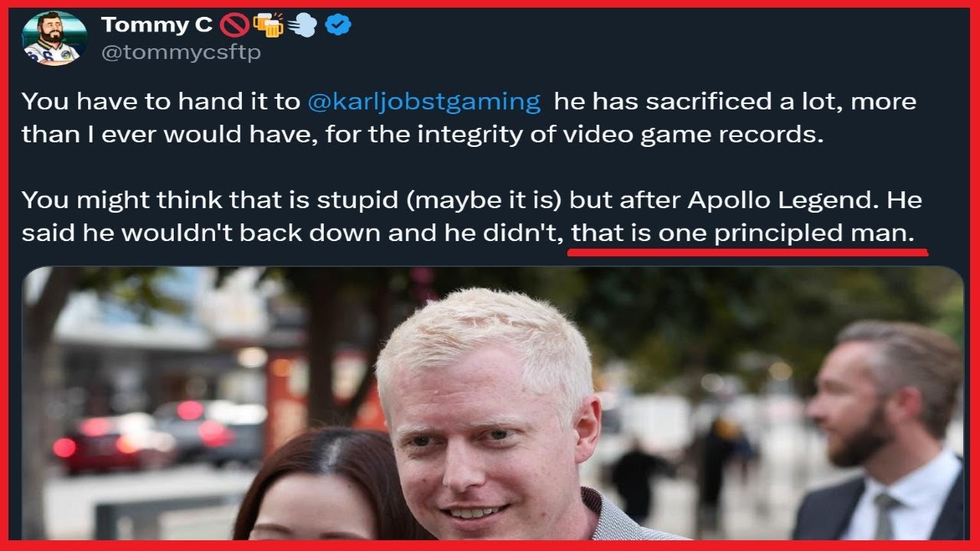Viewport: 980px width, 551px height.
Task: Open Tommy C's profile avatar
Action: tap(54, 38)
